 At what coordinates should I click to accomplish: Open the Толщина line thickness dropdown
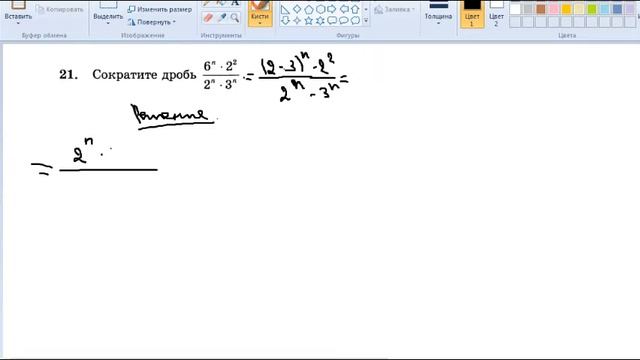click(438, 23)
